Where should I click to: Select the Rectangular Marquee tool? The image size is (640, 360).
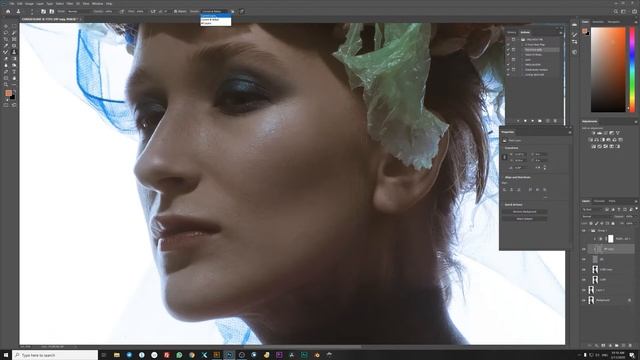[x=14, y=26]
